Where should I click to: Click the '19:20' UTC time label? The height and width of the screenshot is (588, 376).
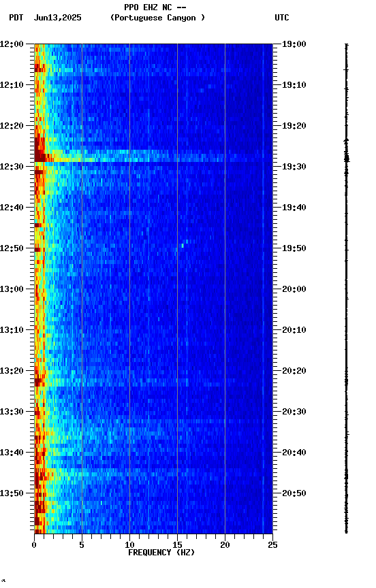tap(294, 126)
